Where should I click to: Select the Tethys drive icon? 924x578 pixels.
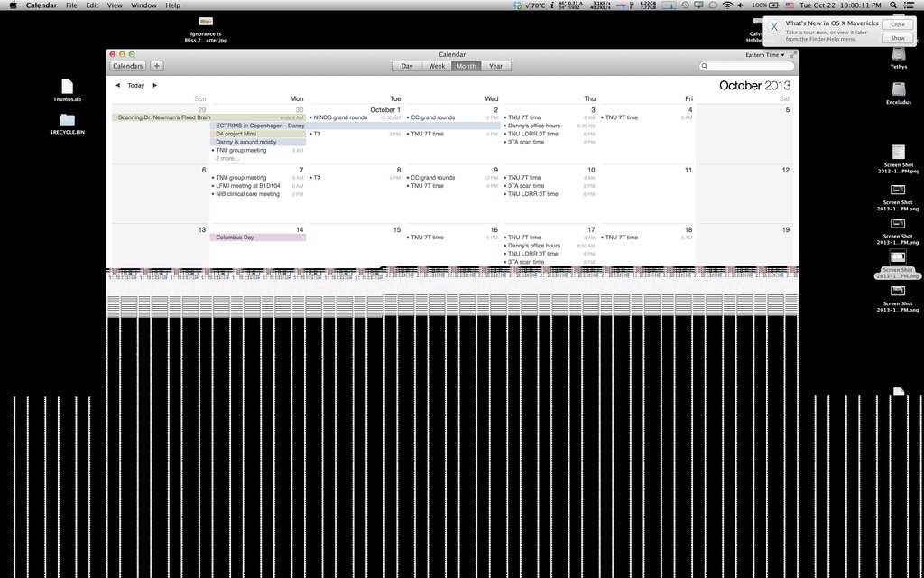[898, 59]
